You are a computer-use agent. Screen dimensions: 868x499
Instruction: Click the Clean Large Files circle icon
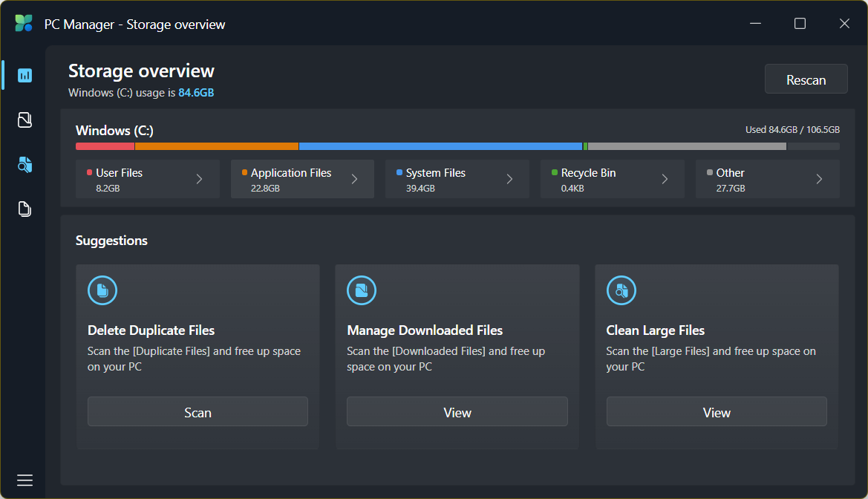(x=621, y=290)
